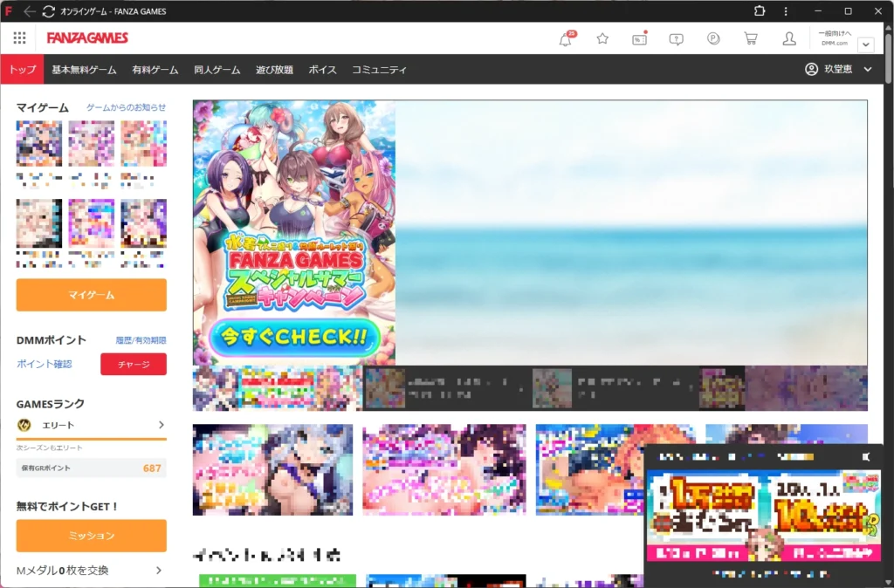Screen dimensions: 894x588
Task: Click the 保有GRポイント 687 field
Action: click(x=91, y=468)
